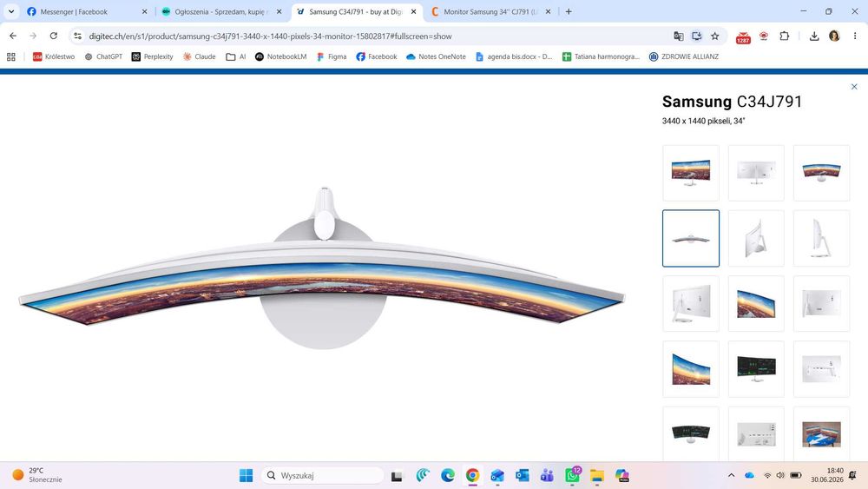Open the Figma bookmark
This screenshot has width=868, height=489.
click(332, 56)
